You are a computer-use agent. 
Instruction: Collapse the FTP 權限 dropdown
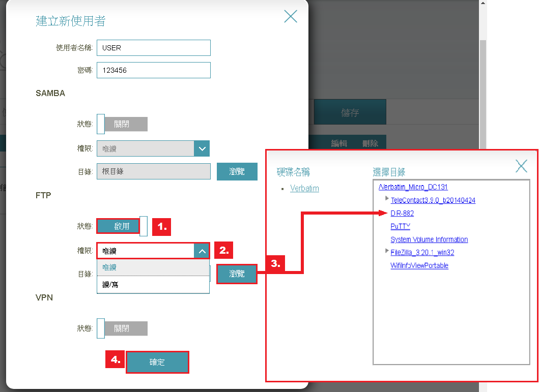pyautogui.click(x=202, y=251)
